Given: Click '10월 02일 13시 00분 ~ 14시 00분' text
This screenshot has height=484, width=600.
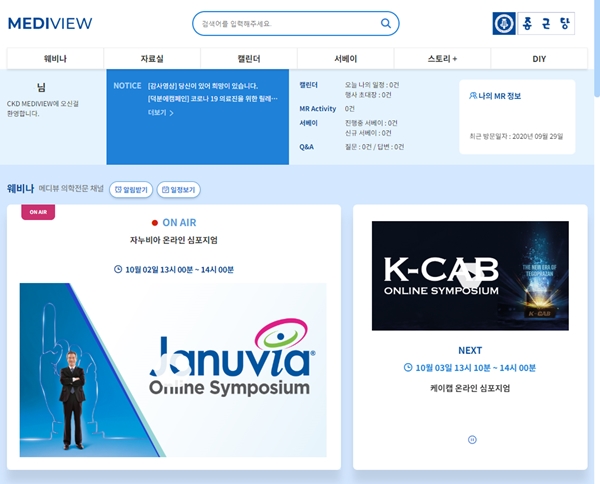Looking at the screenshot, I should [x=179, y=270].
